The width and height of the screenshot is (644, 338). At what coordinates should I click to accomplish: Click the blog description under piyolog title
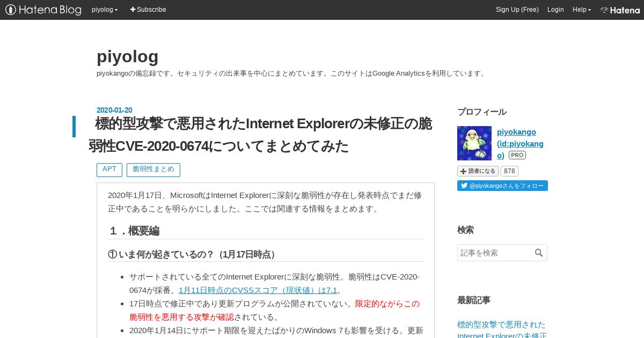click(x=292, y=73)
